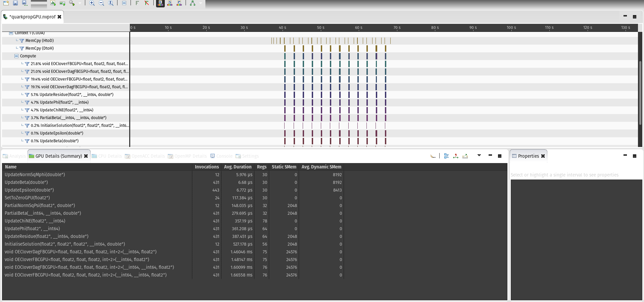Click the filter icon beside MemCpy (HtoD)
Screen dimensions: 644x302
[x=22, y=41]
